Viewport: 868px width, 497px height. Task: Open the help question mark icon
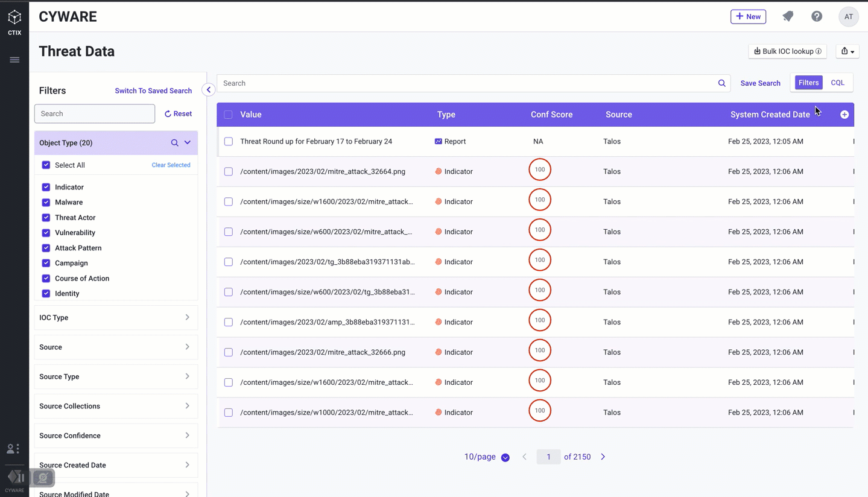pyautogui.click(x=817, y=17)
